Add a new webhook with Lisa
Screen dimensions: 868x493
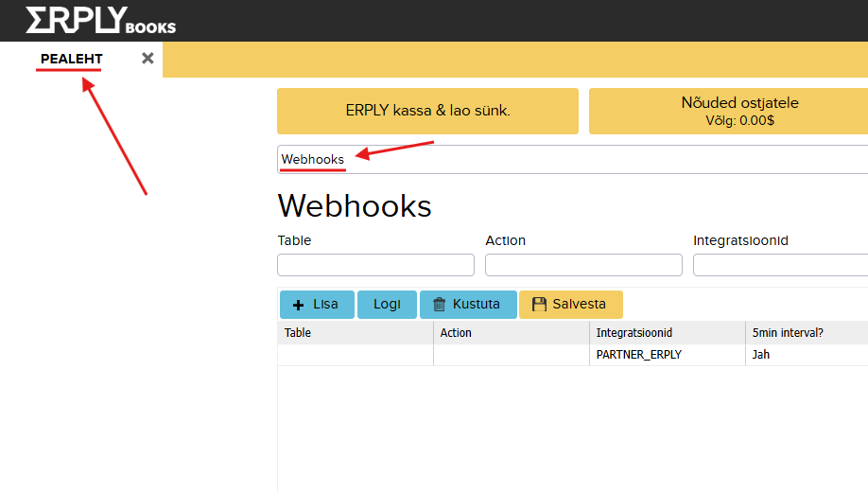click(x=317, y=305)
